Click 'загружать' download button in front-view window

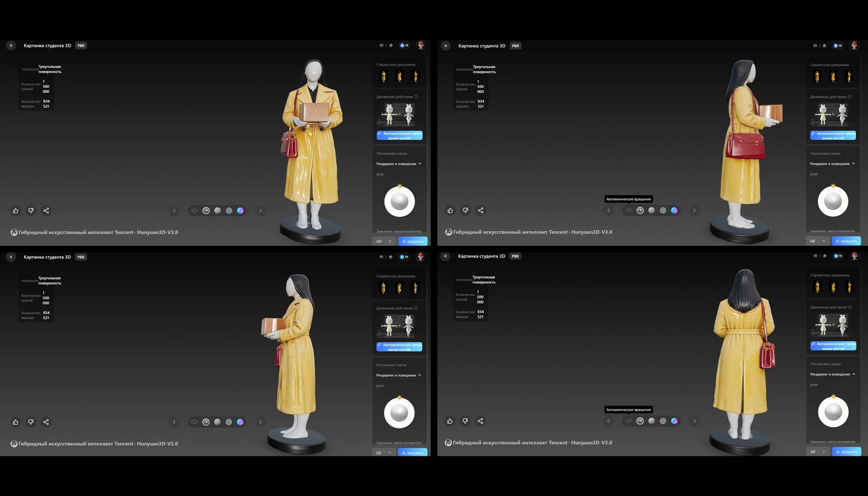412,241
